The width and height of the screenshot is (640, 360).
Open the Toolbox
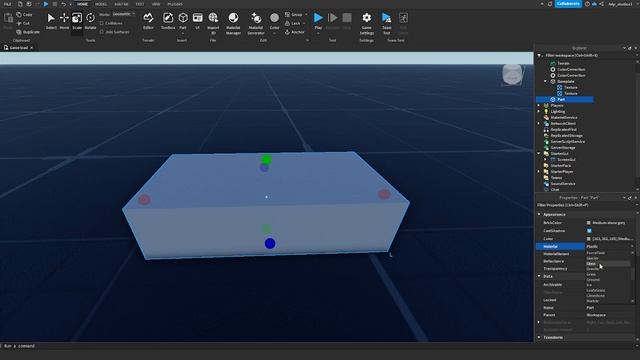coord(168,21)
